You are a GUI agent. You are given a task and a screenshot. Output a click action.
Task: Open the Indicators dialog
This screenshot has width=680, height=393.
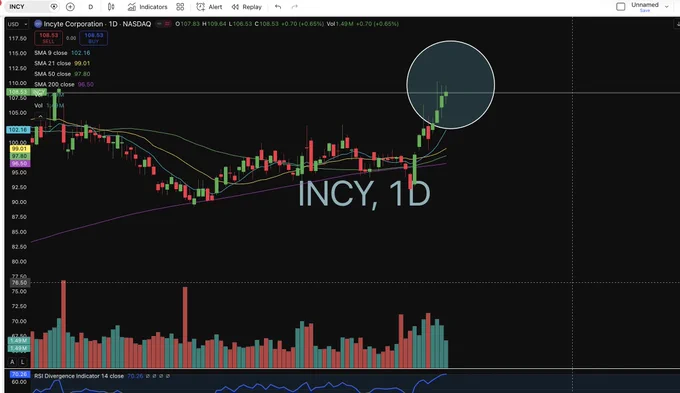[147, 7]
